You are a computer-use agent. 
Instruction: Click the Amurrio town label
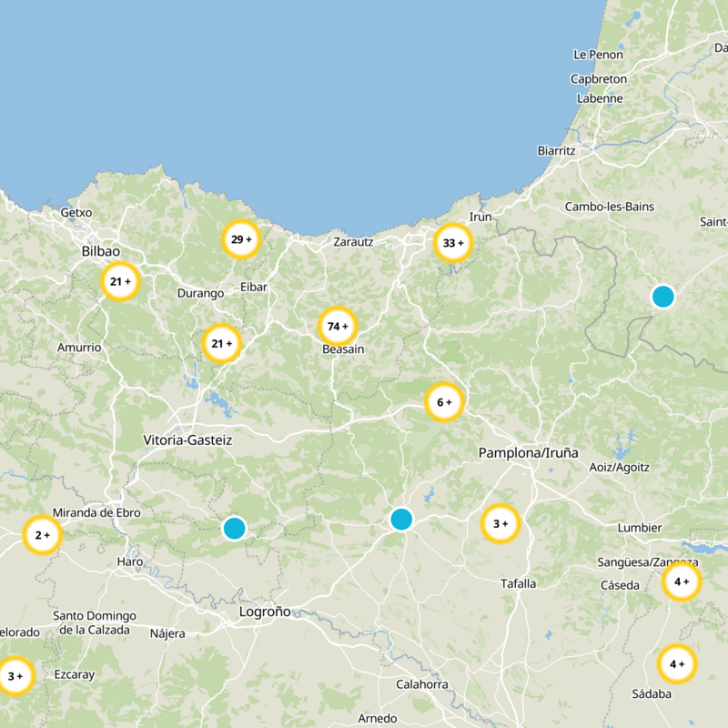click(79, 348)
